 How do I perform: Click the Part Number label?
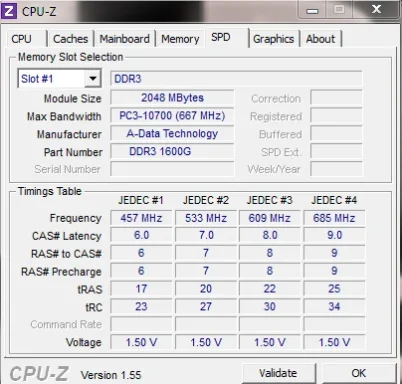73,152
